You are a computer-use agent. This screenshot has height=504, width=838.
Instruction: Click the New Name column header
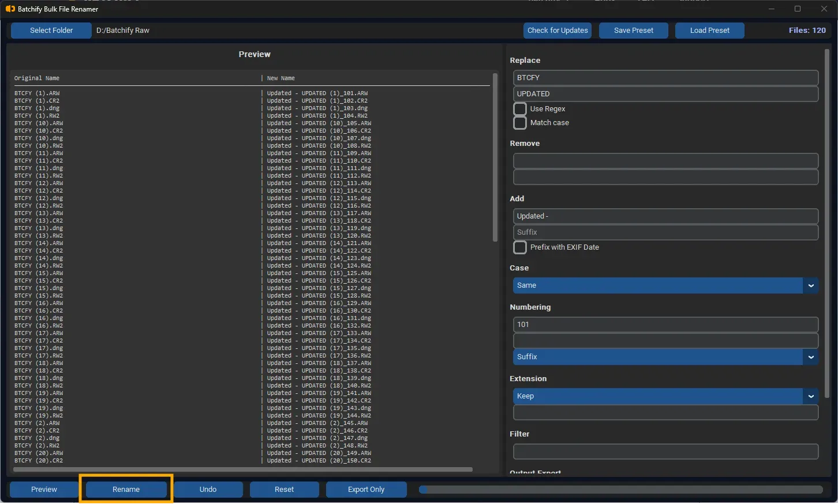click(281, 78)
